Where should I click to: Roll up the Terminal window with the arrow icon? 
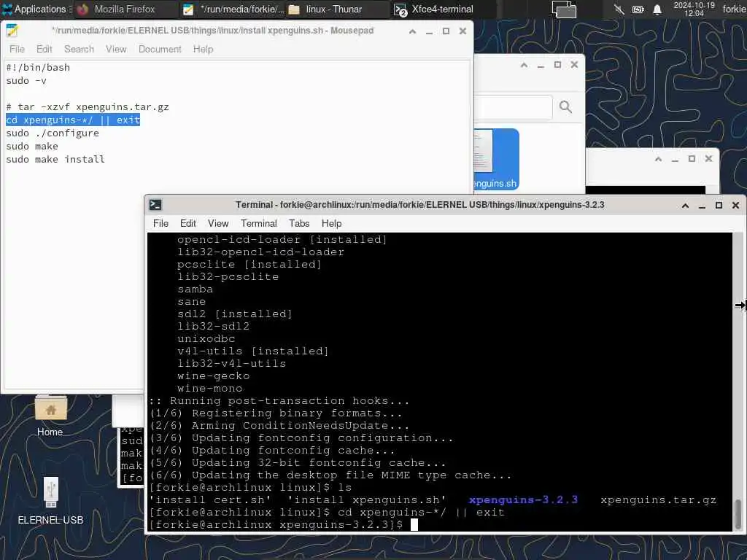coord(686,205)
